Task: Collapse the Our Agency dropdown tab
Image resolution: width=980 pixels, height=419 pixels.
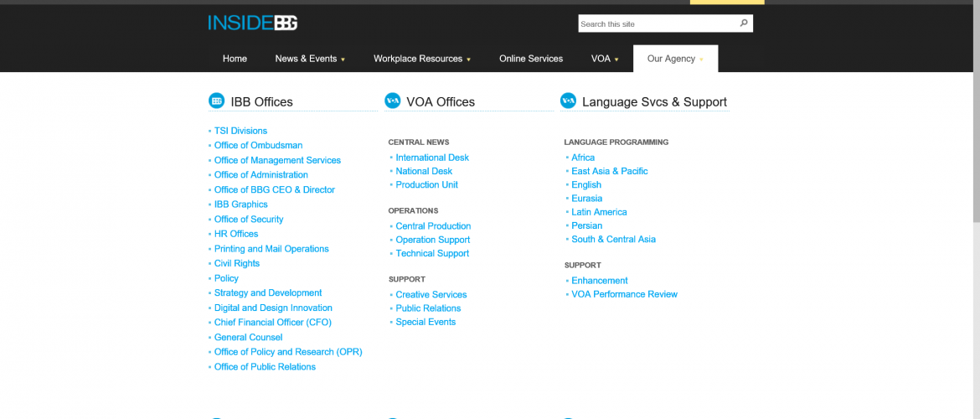Action: [x=675, y=58]
